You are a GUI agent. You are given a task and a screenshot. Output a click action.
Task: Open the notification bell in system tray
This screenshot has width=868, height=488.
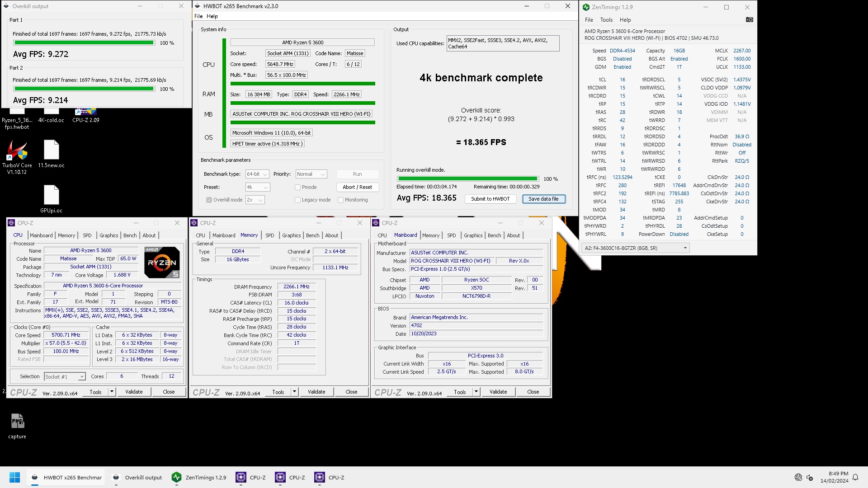point(855,477)
